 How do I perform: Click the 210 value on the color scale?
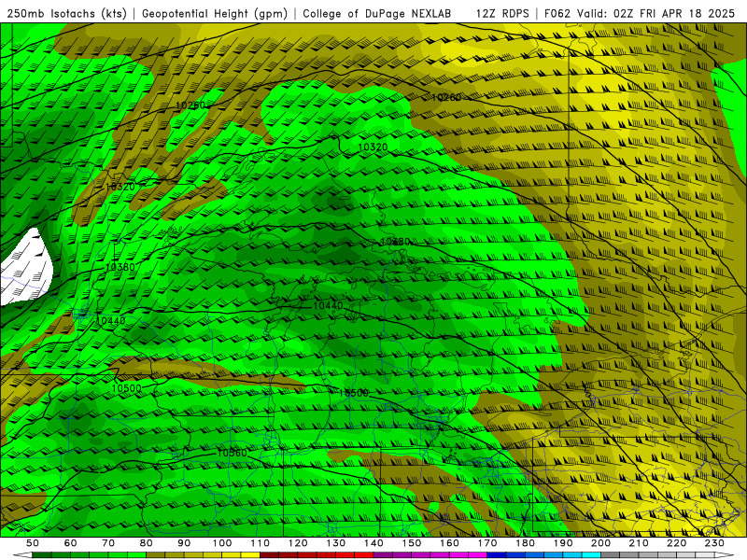639,543
